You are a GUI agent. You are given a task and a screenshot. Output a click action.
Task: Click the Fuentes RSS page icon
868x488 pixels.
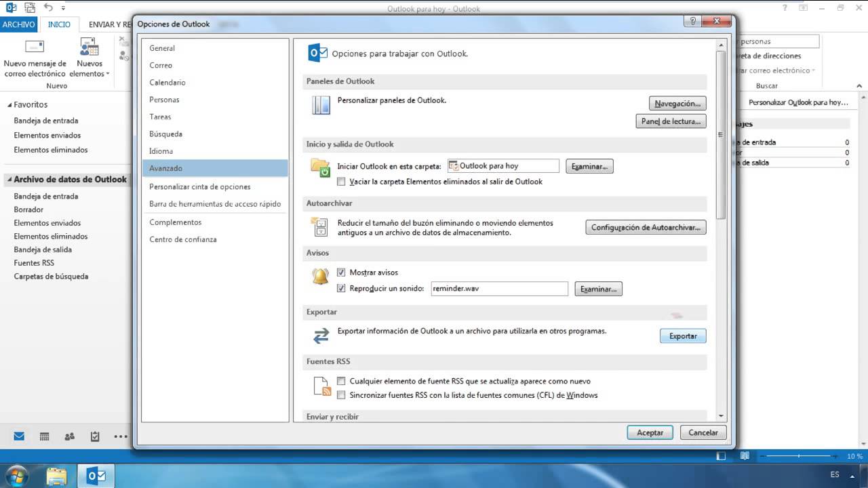click(x=322, y=386)
